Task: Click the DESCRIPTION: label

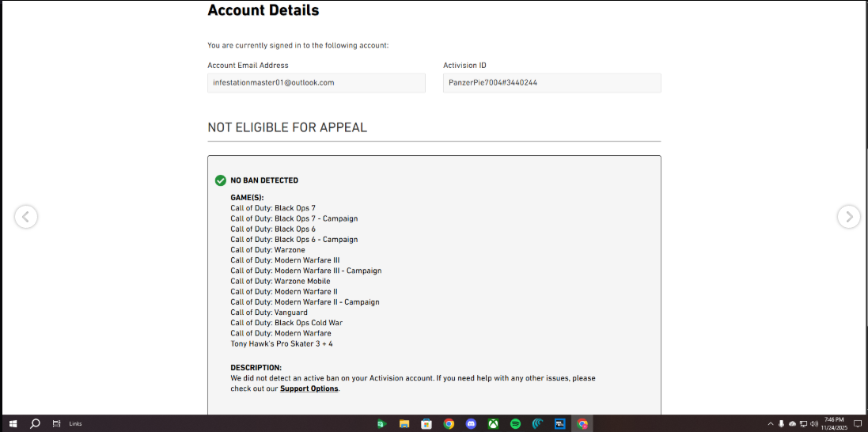Action: pos(256,368)
